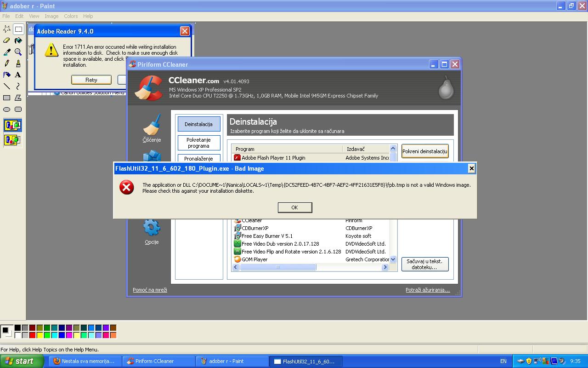Image resolution: width=588 pixels, height=368 pixels.
Task: Pick the bright red color swatch
Action: click(32, 335)
